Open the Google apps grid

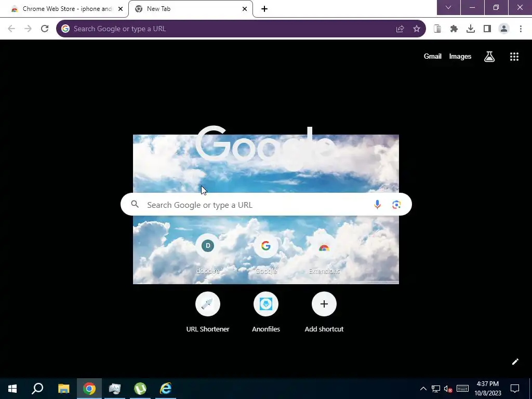(x=514, y=57)
